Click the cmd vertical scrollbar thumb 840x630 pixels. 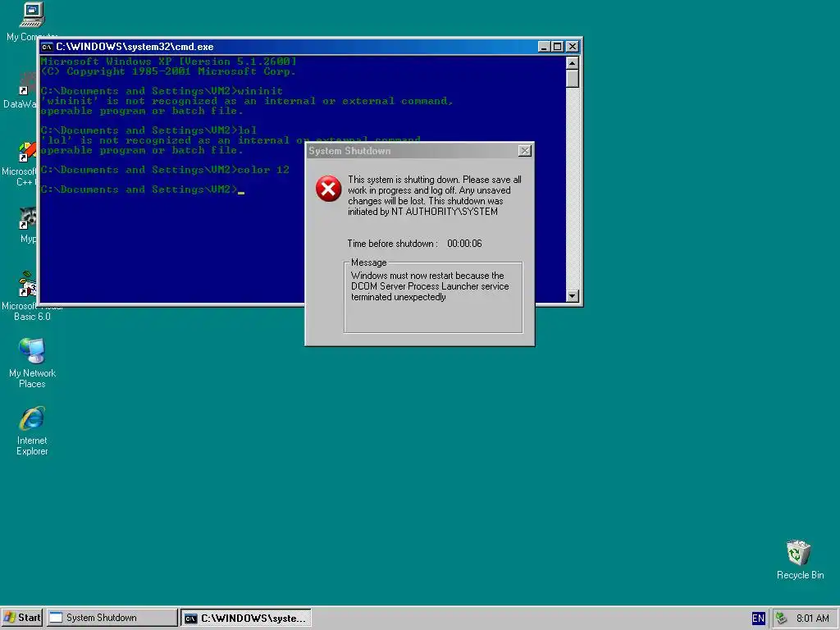click(x=572, y=78)
